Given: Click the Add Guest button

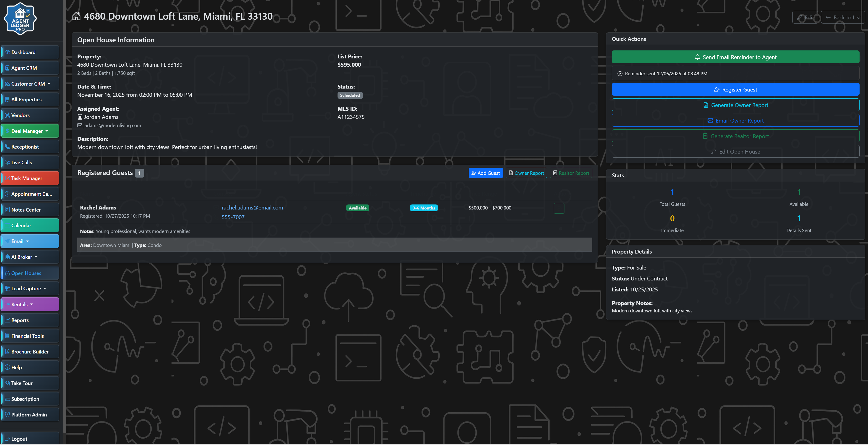Looking at the screenshot, I should point(485,173).
